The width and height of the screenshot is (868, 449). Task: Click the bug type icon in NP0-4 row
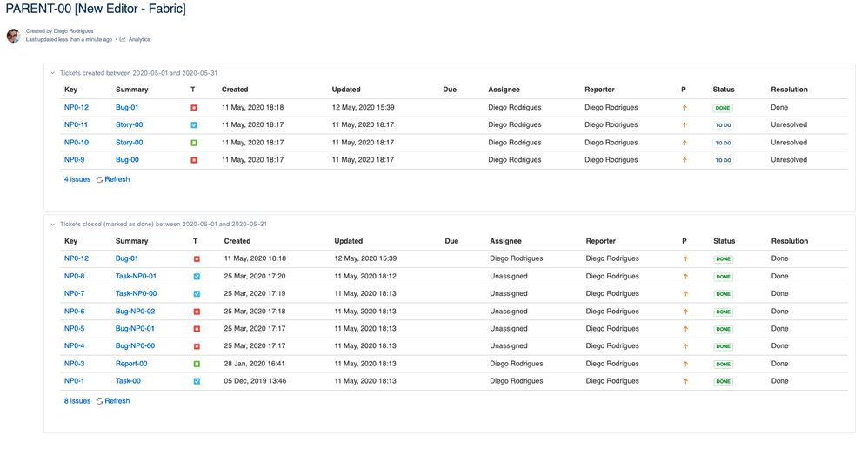(x=197, y=346)
